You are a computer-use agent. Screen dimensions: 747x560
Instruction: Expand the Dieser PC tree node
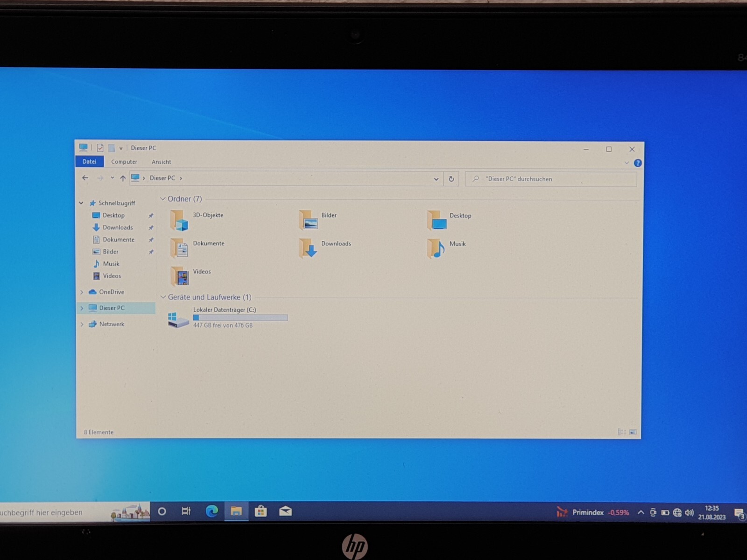click(82, 308)
